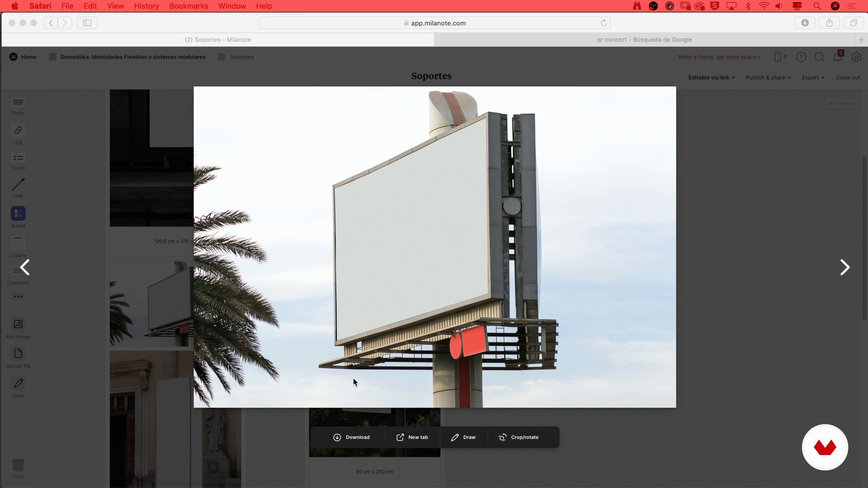Click the Zoom out button

coord(847,77)
